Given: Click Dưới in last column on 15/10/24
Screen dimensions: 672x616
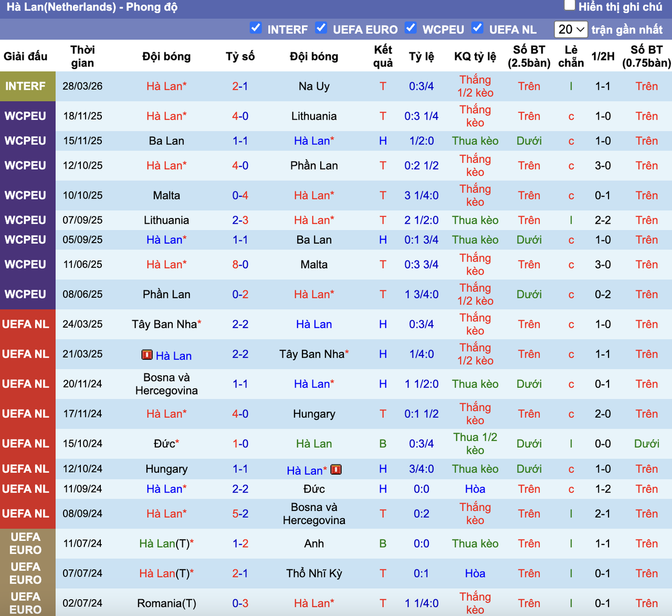Looking at the screenshot, I should point(646,444).
